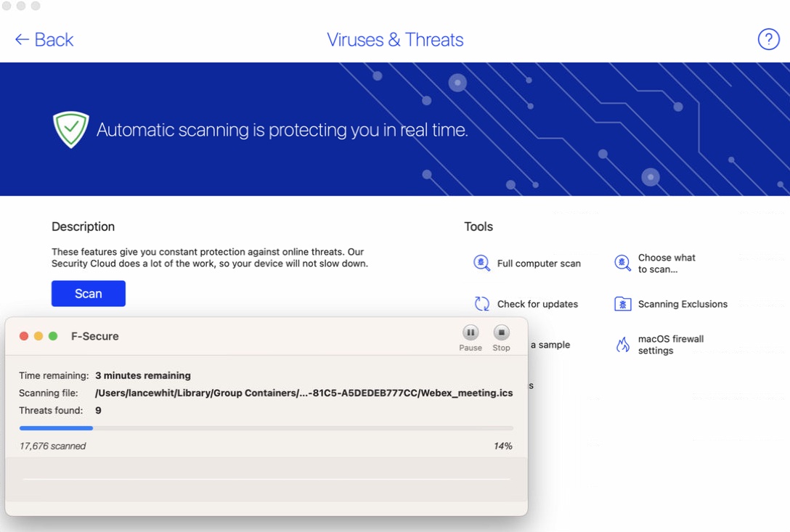Screen dimensions: 790x532
Task: Click the 'F-Secure' scan window title
Action: pyautogui.click(x=94, y=336)
